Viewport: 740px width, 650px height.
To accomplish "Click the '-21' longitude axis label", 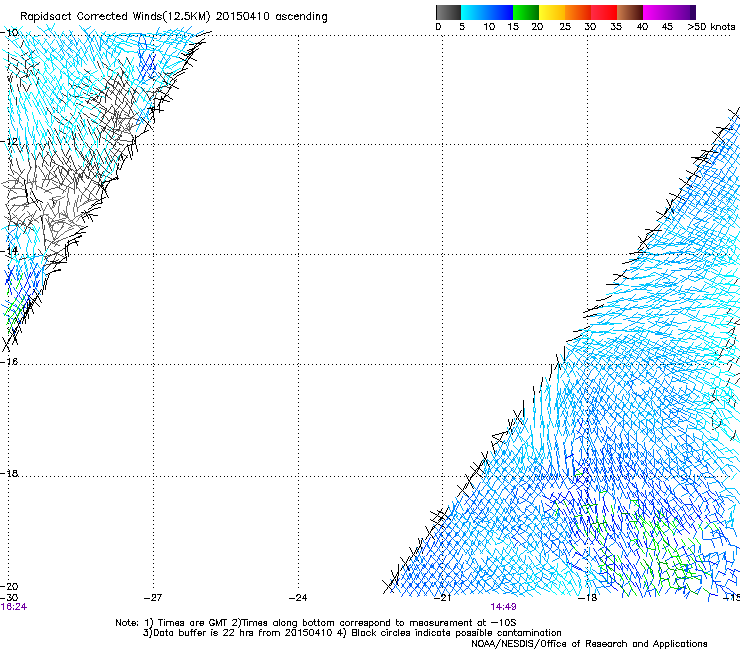I will [x=442, y=598].
